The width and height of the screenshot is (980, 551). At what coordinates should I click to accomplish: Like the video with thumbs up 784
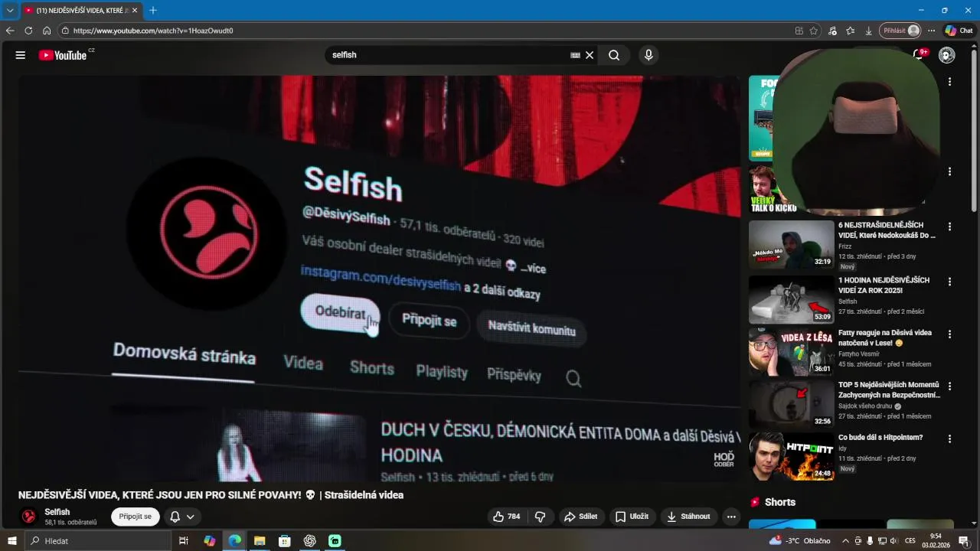507,517
